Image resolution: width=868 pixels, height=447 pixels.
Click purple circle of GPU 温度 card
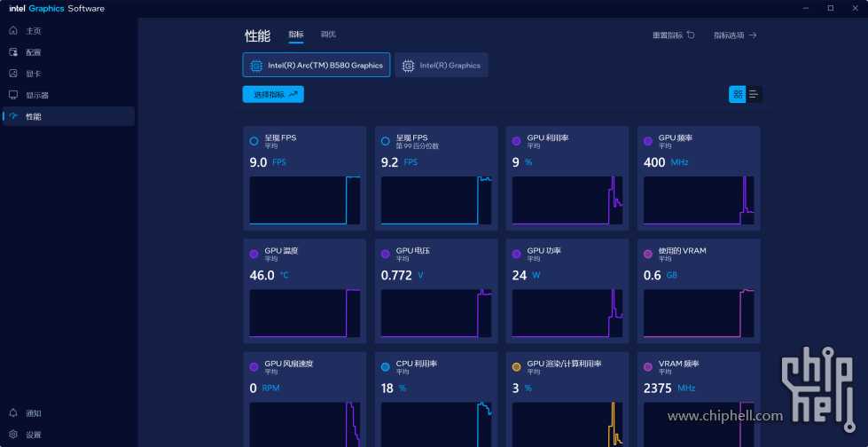[x=254, y=255]
